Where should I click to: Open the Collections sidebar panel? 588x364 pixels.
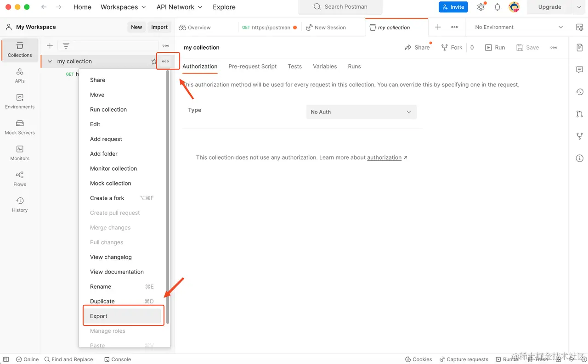[x=20, y=50]
